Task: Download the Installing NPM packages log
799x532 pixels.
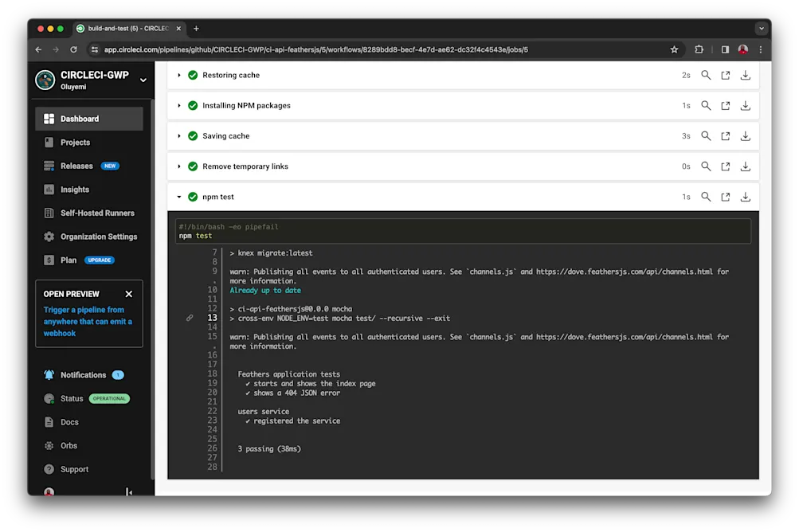Action: (745, 105)
